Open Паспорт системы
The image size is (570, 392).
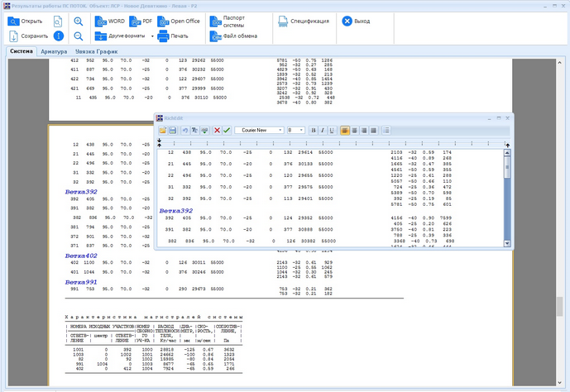[228, 22]
